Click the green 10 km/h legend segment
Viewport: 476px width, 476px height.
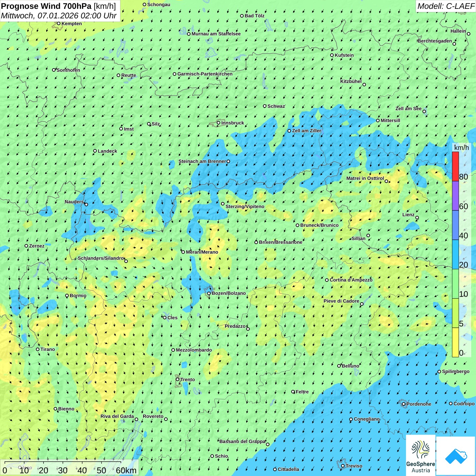pyautogui.click(x=455, y=284)
